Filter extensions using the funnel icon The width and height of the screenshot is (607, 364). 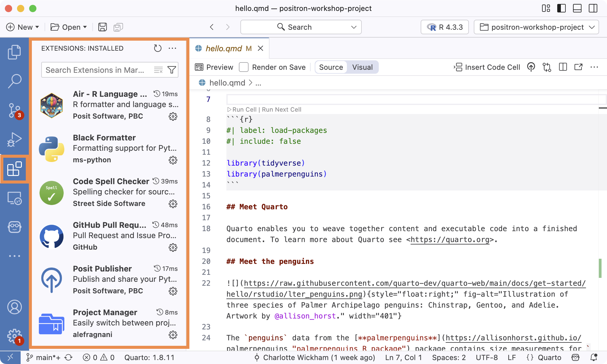pos(172,70)
